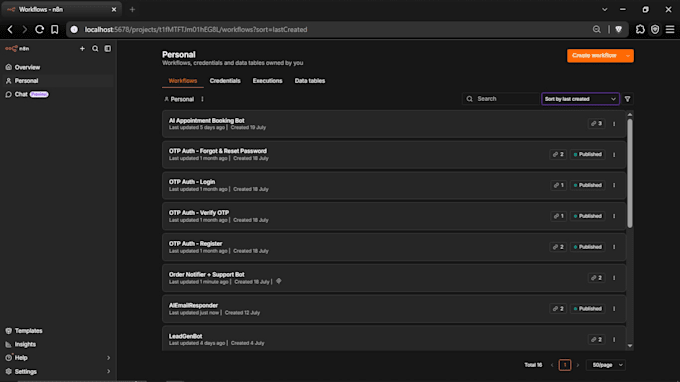Click link count badge on Forgot & Reset Password
Viewport: 680px width, 382px height.
click(558, 154)
